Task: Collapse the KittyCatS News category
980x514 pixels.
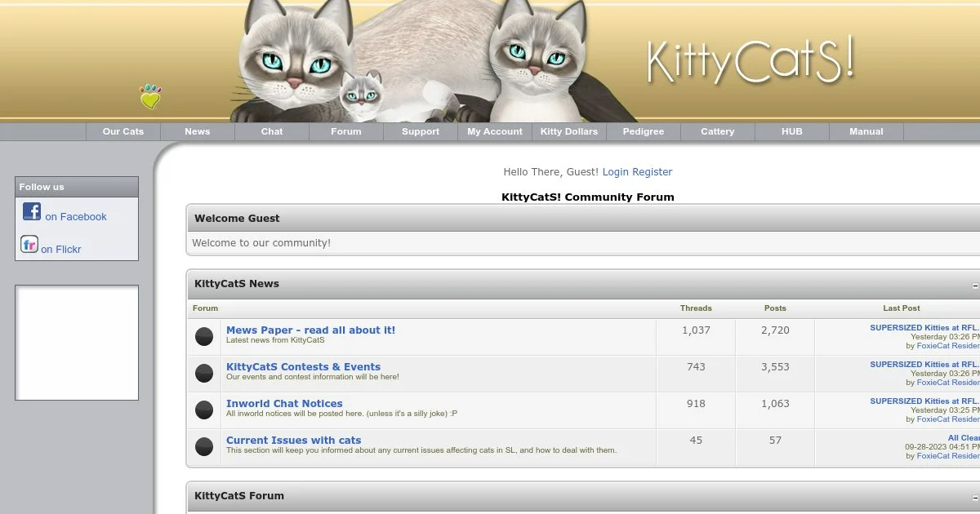Action: (x=975, y=286)
